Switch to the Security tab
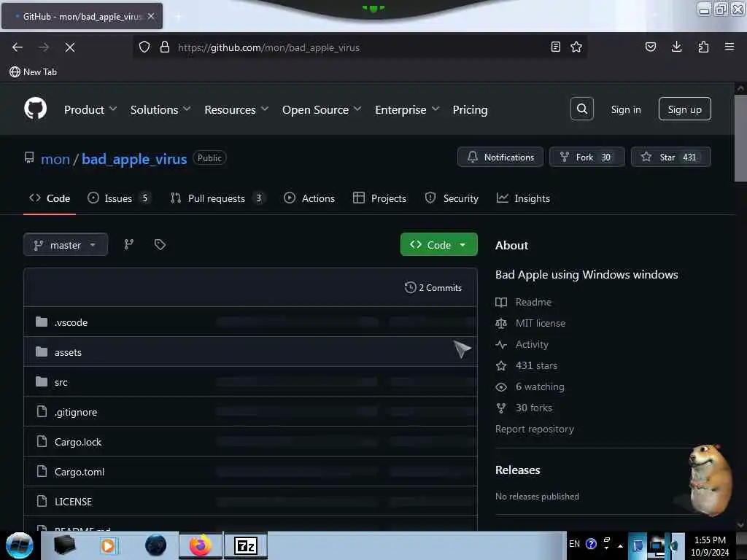The image size is (747, 560). [x=452, y=198]
